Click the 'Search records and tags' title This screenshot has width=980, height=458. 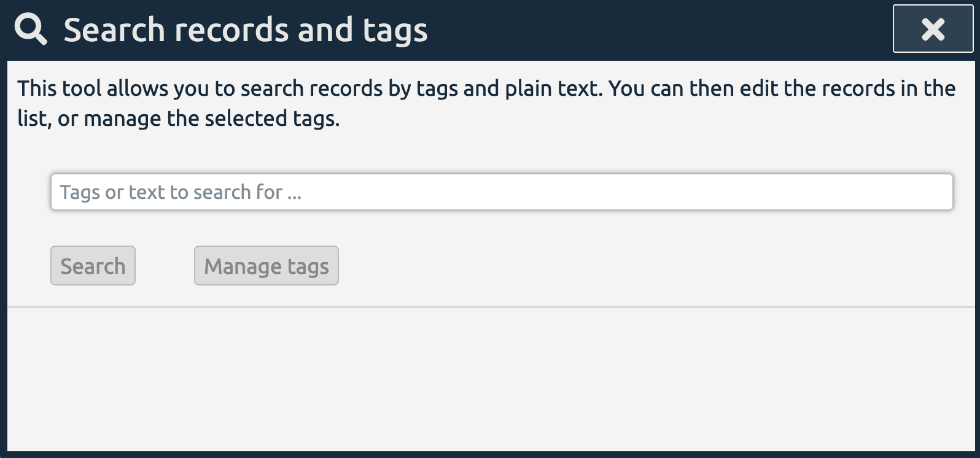[246, 29]
